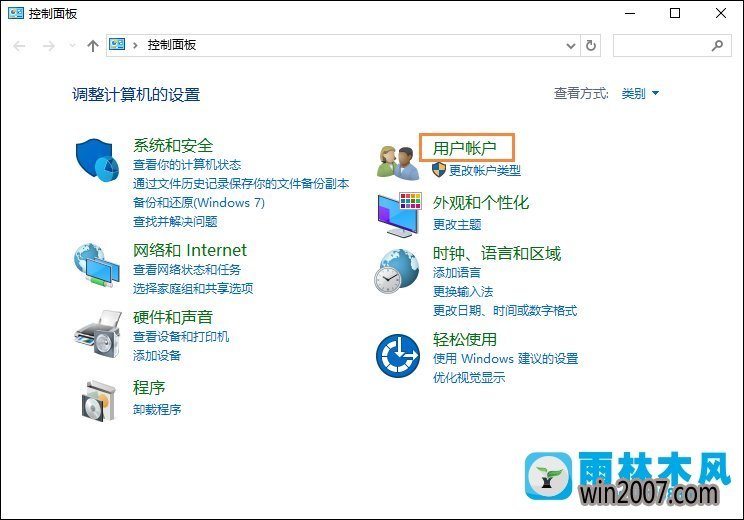The height and width of the screenshot is (520, 744).
Task: Maximize the Control Panel window
Action: tap(675, 13)
